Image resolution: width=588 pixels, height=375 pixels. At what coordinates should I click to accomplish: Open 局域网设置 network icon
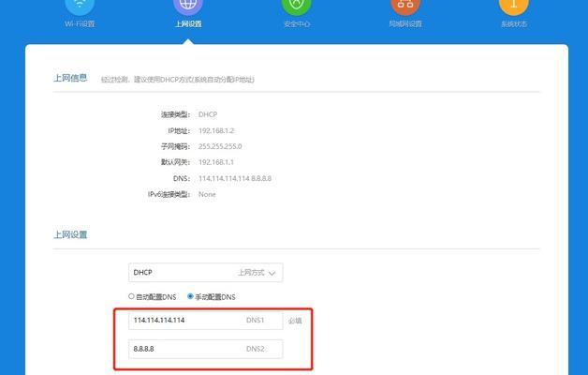click(x=405, y=7)
